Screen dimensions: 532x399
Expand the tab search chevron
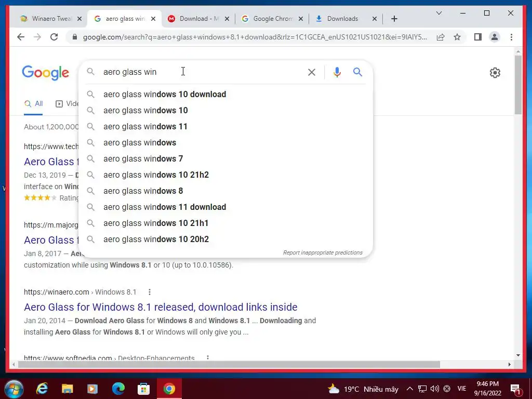pyautogui.click(x=438, y=13)
